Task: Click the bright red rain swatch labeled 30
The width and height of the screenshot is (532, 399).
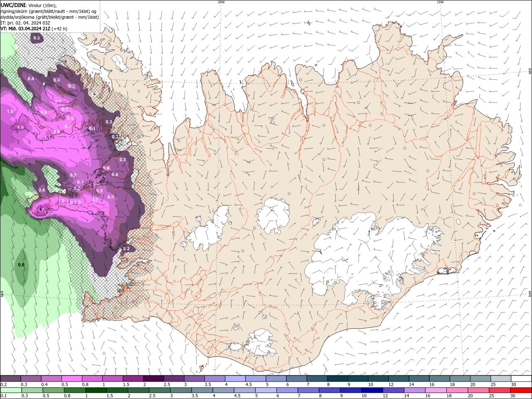Action: (520, 390)
